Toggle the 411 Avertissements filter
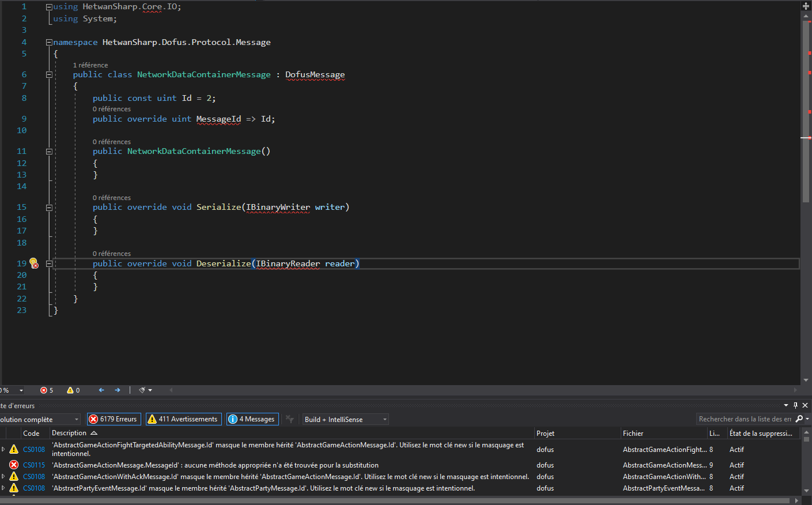 (x=184, y=419)
